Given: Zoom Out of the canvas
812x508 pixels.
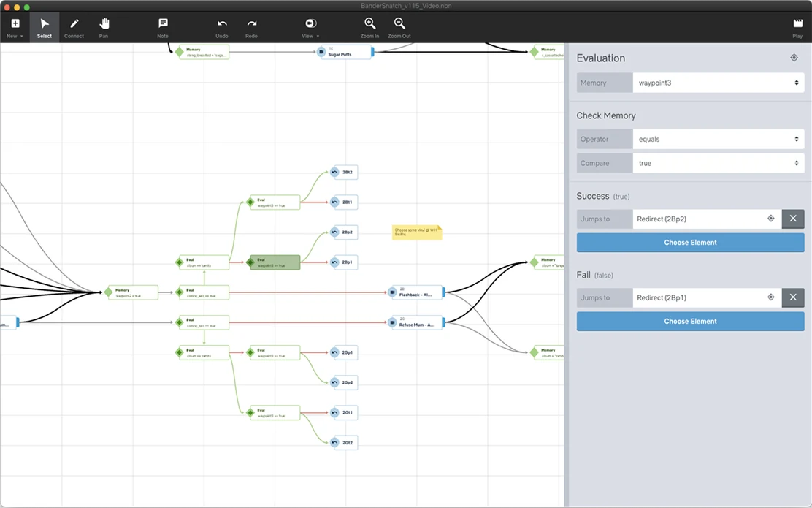Looking at the screenshot, I should pyautogui.click(x=399, y=28).
